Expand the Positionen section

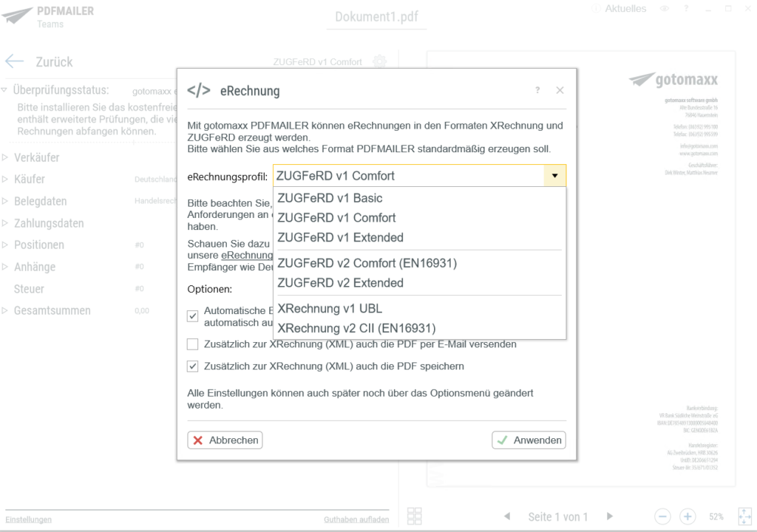[4, 245]
